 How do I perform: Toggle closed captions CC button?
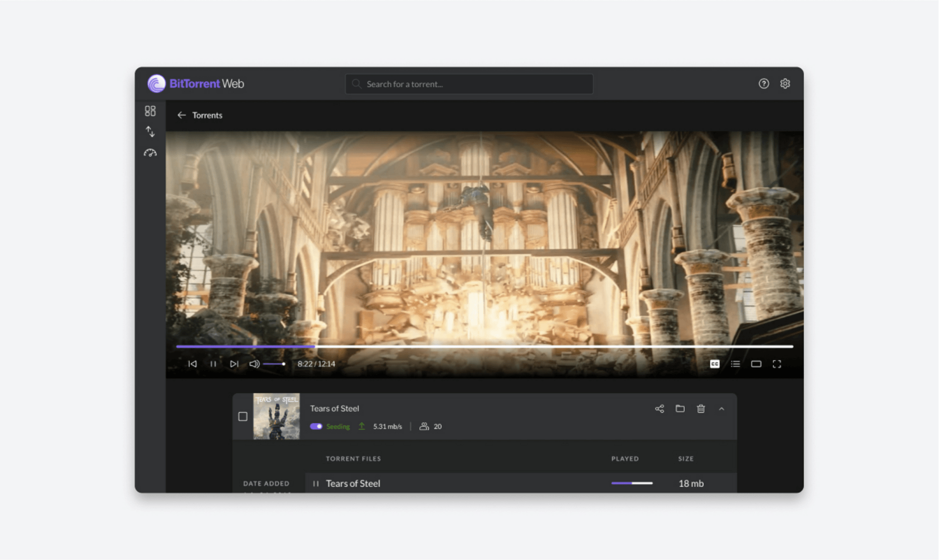click(715, 364)
